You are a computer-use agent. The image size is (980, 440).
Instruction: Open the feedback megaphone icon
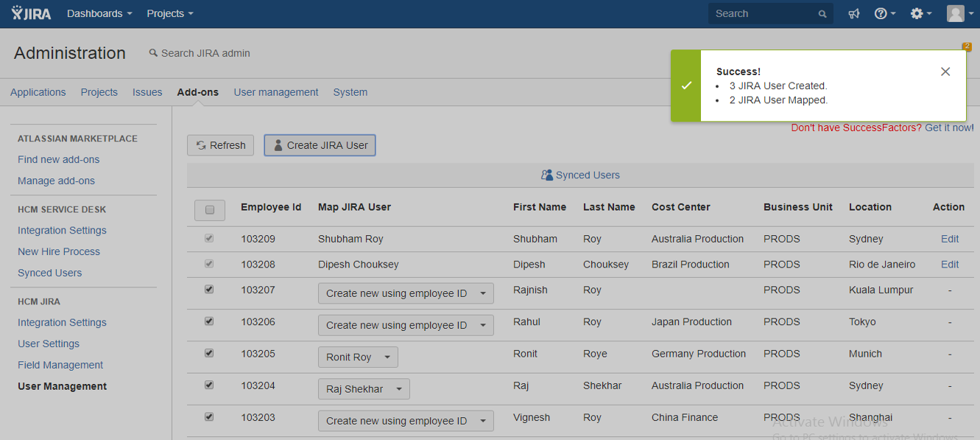[854, 13]
